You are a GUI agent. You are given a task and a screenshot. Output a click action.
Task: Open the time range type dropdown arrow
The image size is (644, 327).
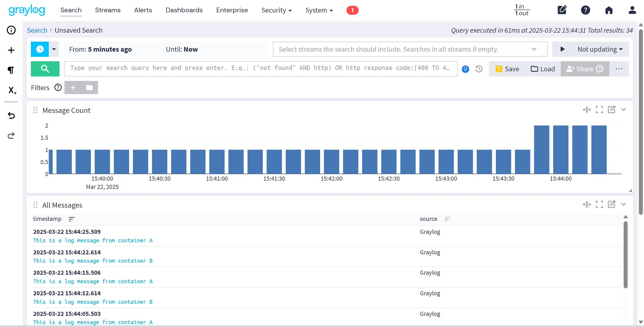tap(54, 49)
